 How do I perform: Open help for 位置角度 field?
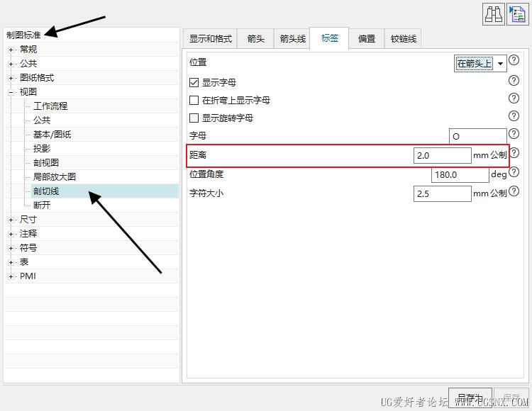pyautogui.click(x=514, y=172)
